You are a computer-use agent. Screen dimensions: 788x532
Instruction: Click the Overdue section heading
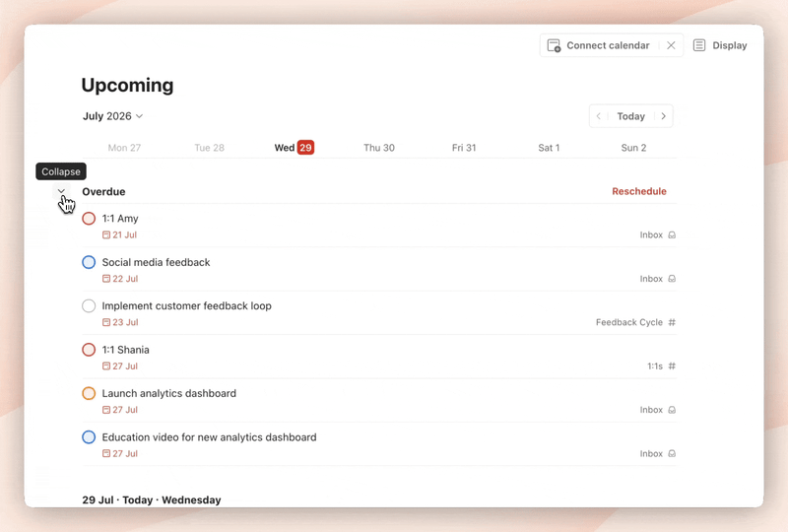pos(103,191)
